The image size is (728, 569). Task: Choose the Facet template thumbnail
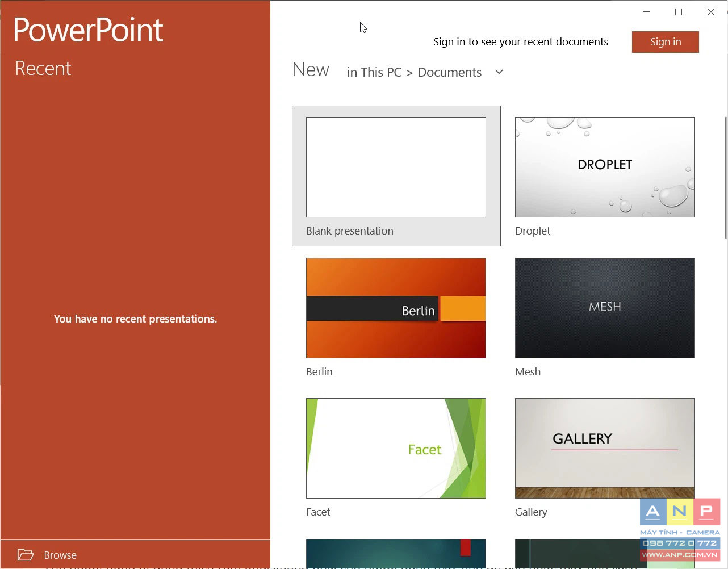(396, 448)
